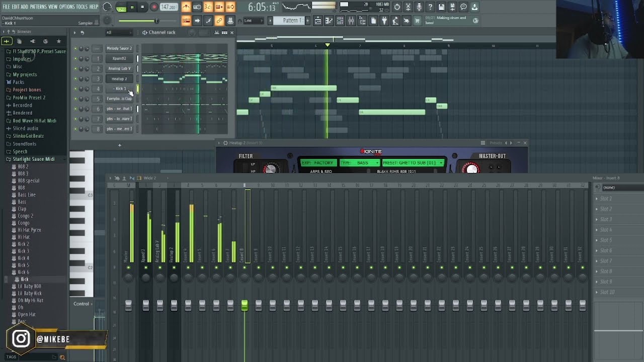This screenshot has height=362, width=644.
Task: Click the record button in transport
Action: click(154, 7)
